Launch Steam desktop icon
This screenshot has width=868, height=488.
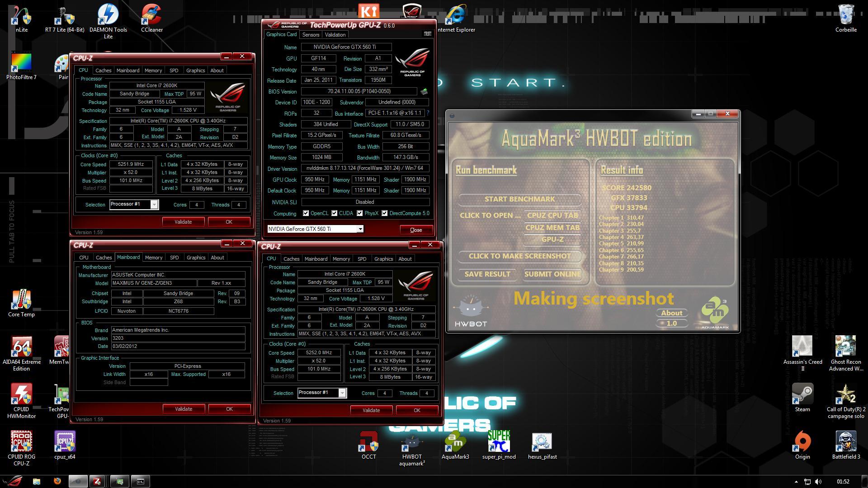(x=802, y=398)
